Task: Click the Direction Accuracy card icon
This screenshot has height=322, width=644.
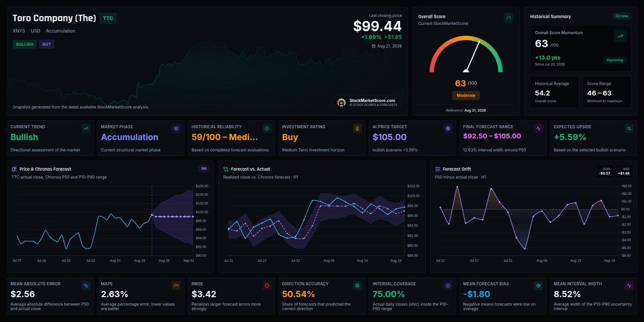Action: (357, 286)
